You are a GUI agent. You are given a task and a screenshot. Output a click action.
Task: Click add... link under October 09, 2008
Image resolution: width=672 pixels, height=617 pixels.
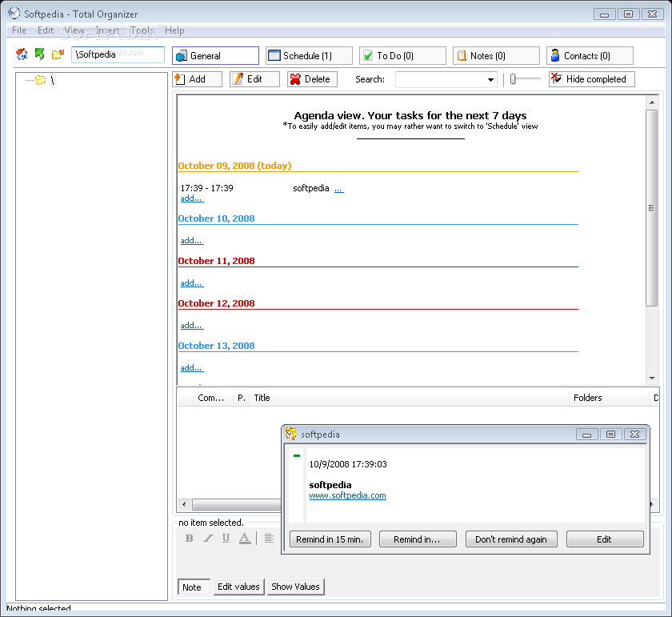191,198
